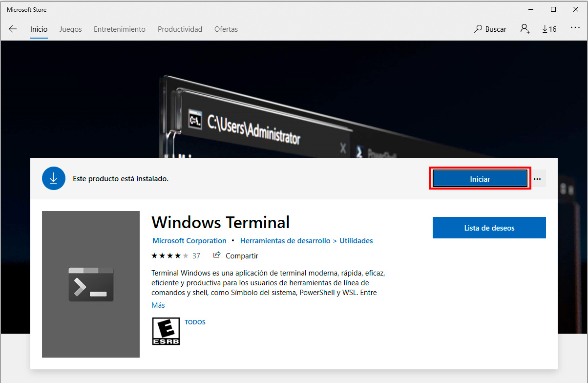This screenshot has width=588, height=383.
Task: Minimize the Microsoft Store window
Action: click(531, 9)
